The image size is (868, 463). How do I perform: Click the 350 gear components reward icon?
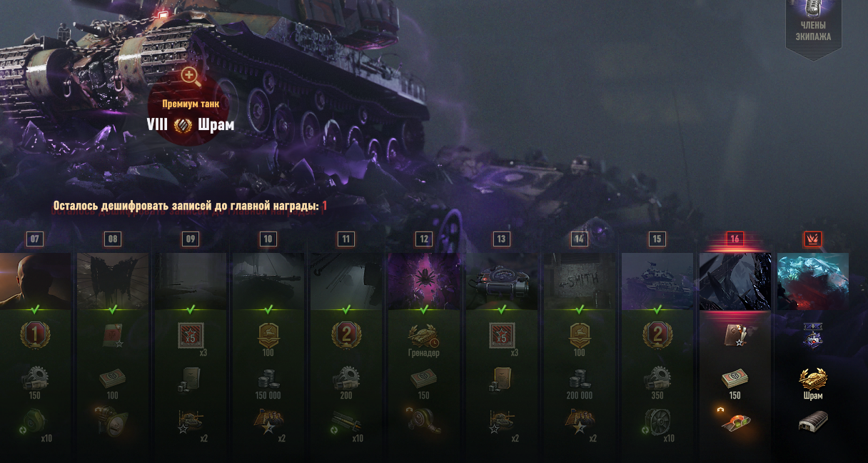pyautogui.click(x=657, y=379)
